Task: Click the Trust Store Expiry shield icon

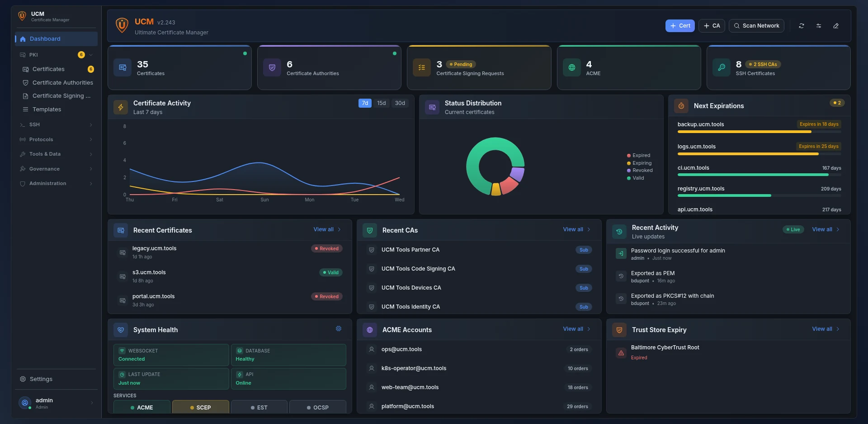Action: point(619,330)
